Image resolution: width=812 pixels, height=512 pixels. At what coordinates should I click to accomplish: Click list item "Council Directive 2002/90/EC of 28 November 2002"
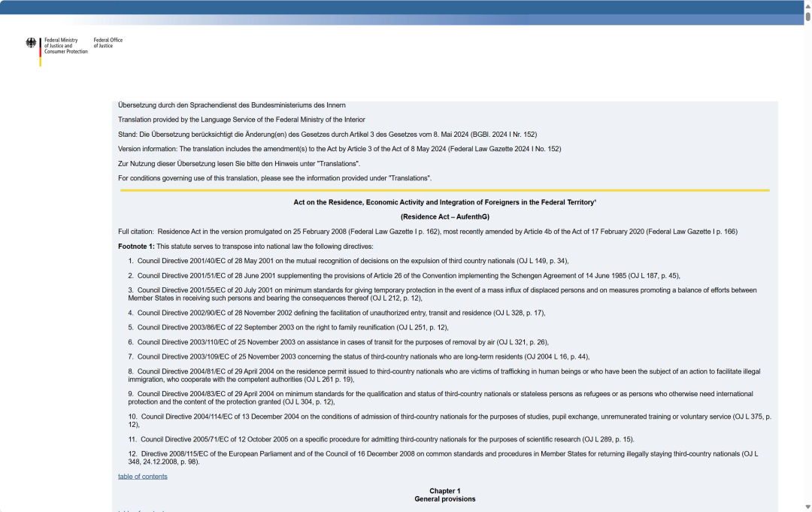[337, 314]
